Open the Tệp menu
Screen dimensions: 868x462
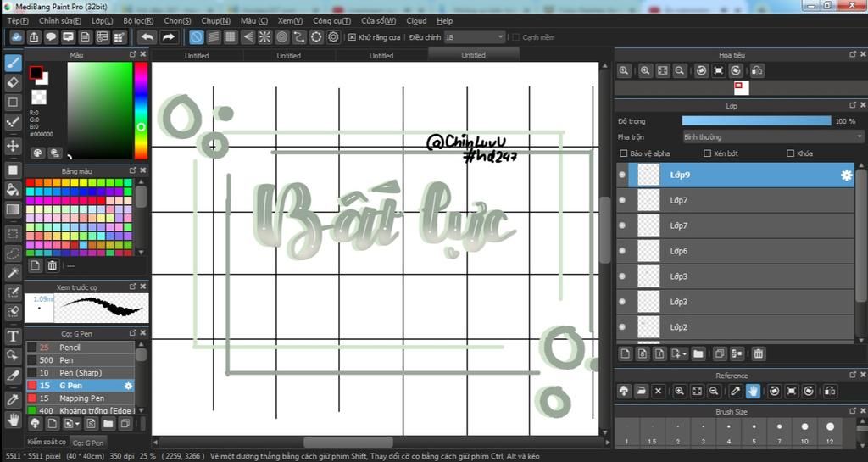click(x=18, y=20)
